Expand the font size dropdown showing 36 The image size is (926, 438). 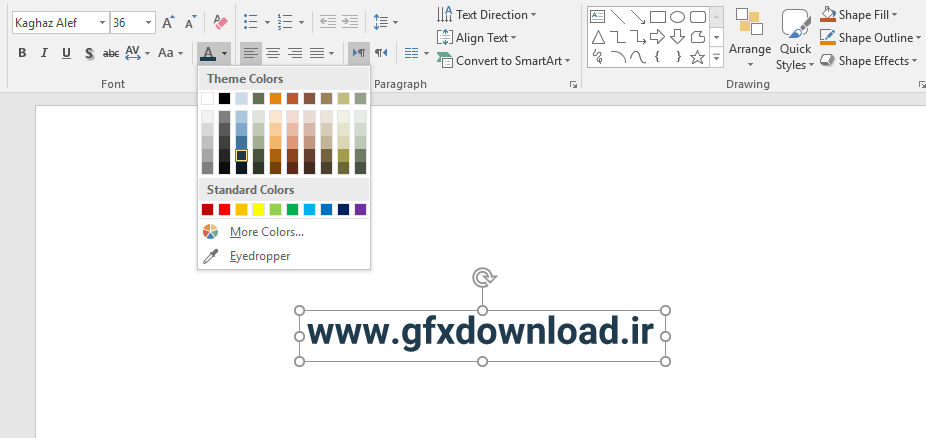[x=149, y=22]
